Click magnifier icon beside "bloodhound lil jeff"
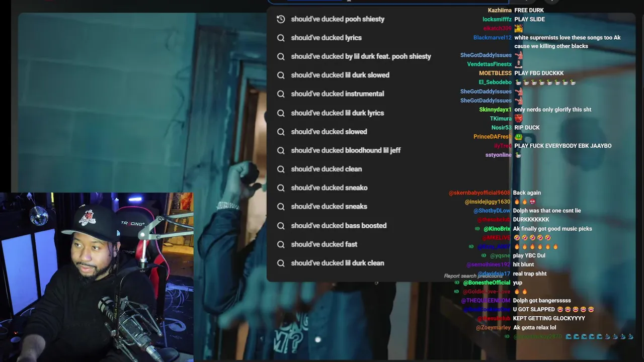Screen dimensions: 644x362 [281, 150]
